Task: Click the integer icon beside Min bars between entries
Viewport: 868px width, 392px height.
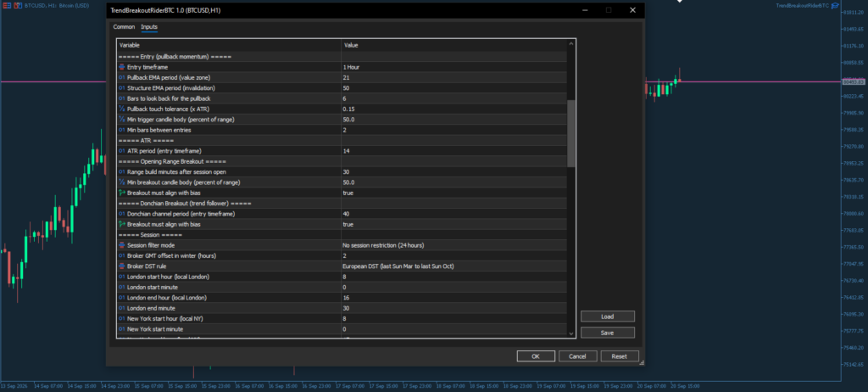Action: click(x=122, y=131)
